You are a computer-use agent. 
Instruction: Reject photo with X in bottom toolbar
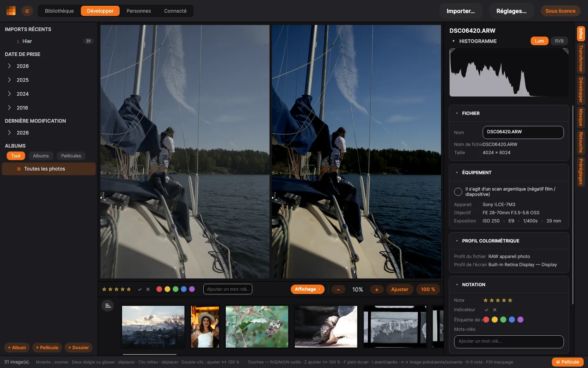pos(148,289)
